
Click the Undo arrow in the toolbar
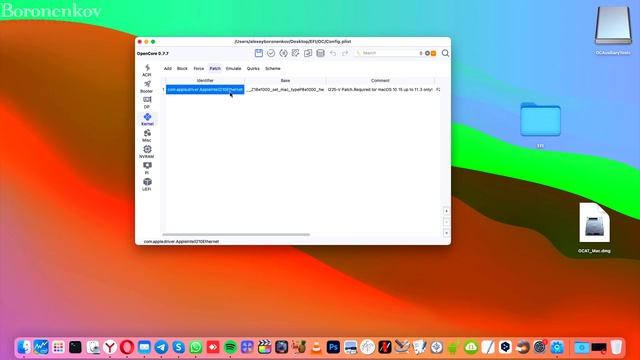tap(333, 53)
